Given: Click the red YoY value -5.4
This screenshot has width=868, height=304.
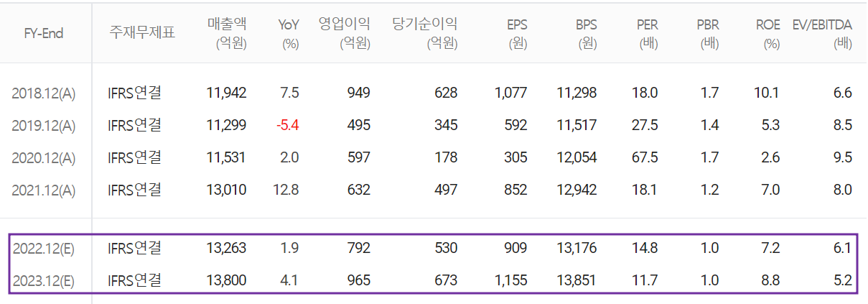Looking at the screenshot, I should point(287,125).
